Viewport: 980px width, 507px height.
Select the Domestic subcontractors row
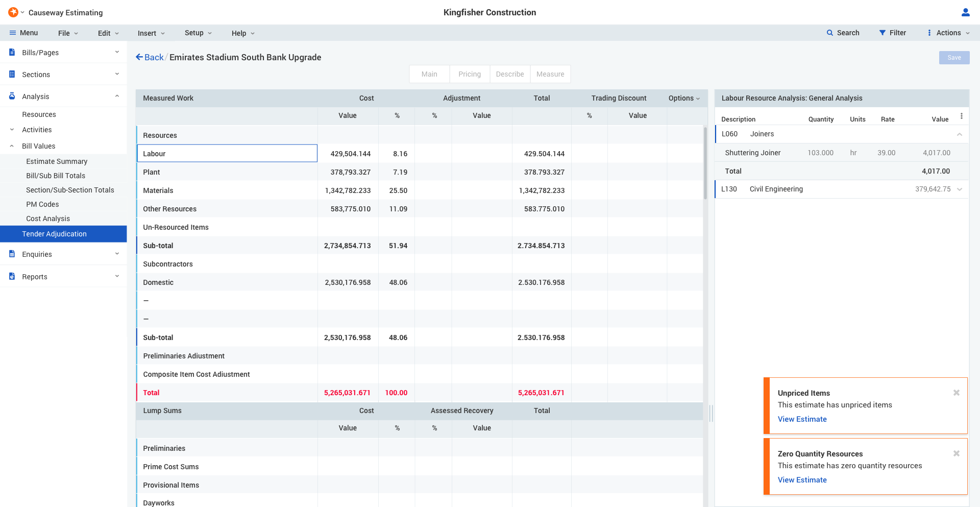(419, 282)
